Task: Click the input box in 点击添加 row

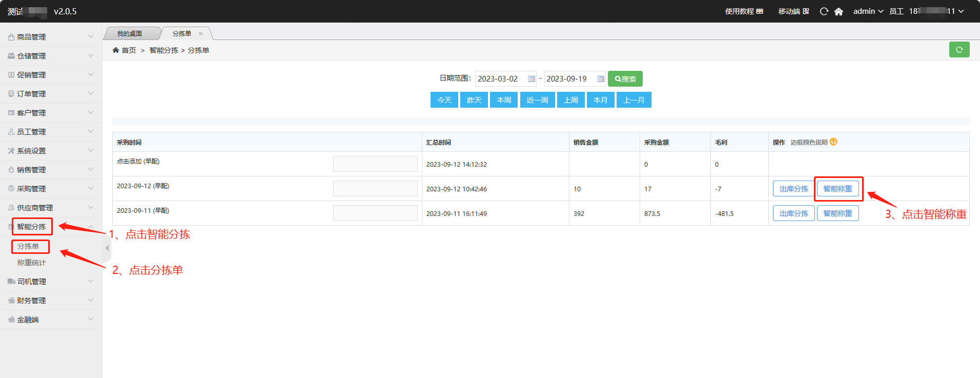Action: click(x=375, y=164)
